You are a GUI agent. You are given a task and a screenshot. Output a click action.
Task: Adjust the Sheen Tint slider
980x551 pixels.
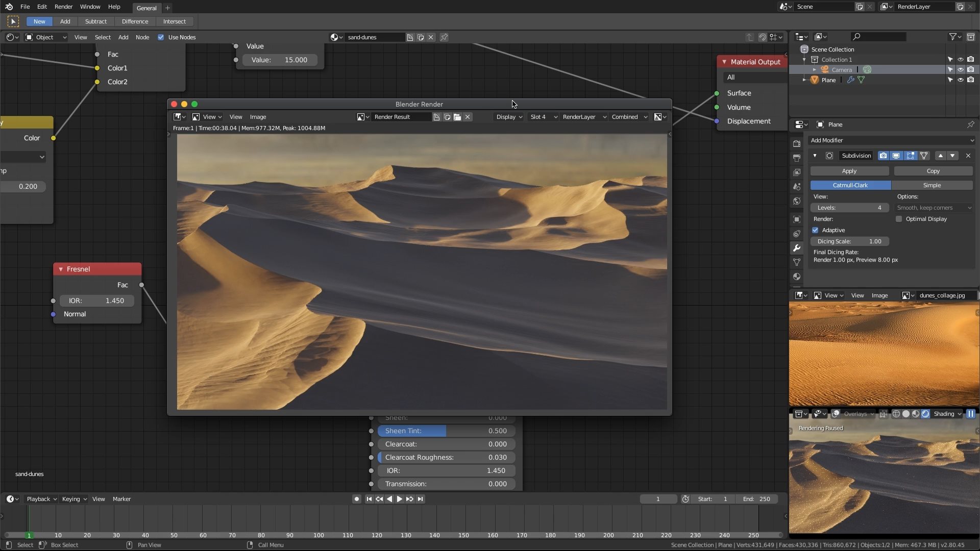click(446, 431)
